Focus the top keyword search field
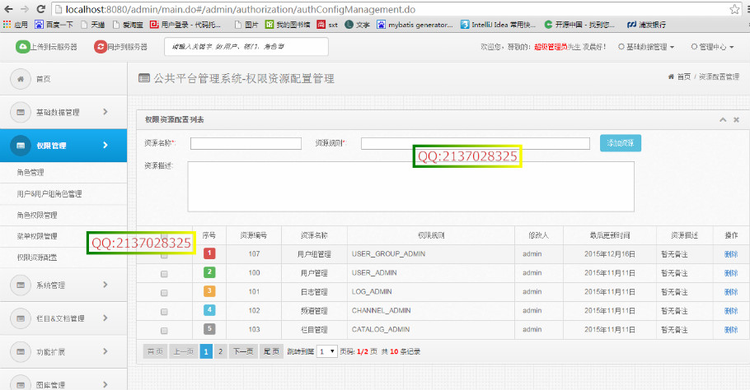This screenshot has width=750, height=390. click(x=246, y=46)
